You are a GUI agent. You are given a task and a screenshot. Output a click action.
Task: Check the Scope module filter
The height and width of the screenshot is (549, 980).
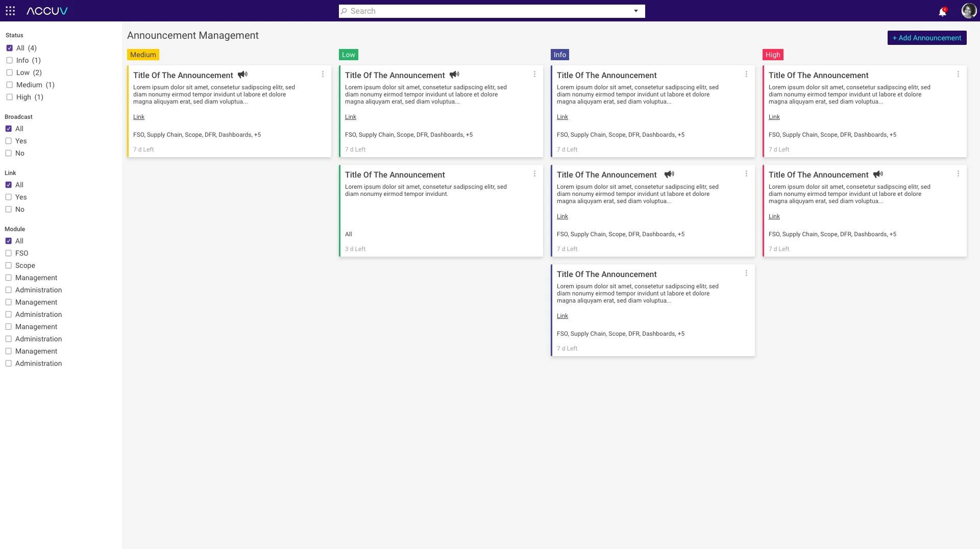(x=8, y=265)
